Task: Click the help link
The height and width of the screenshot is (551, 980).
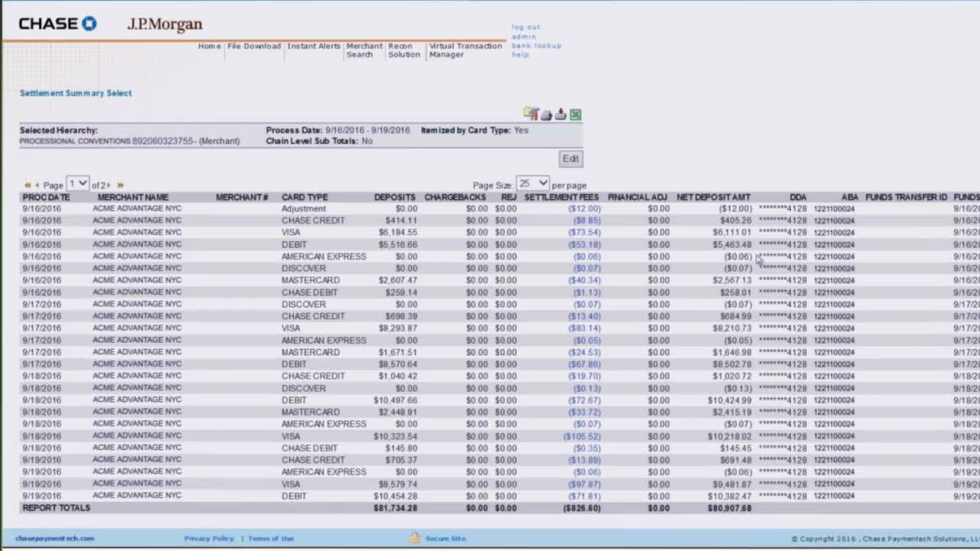Action: coord(520,55)
